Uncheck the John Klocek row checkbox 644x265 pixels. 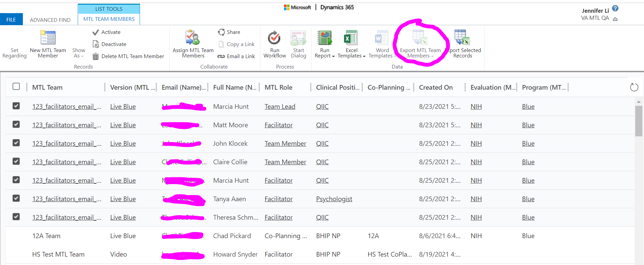point(16,143)
